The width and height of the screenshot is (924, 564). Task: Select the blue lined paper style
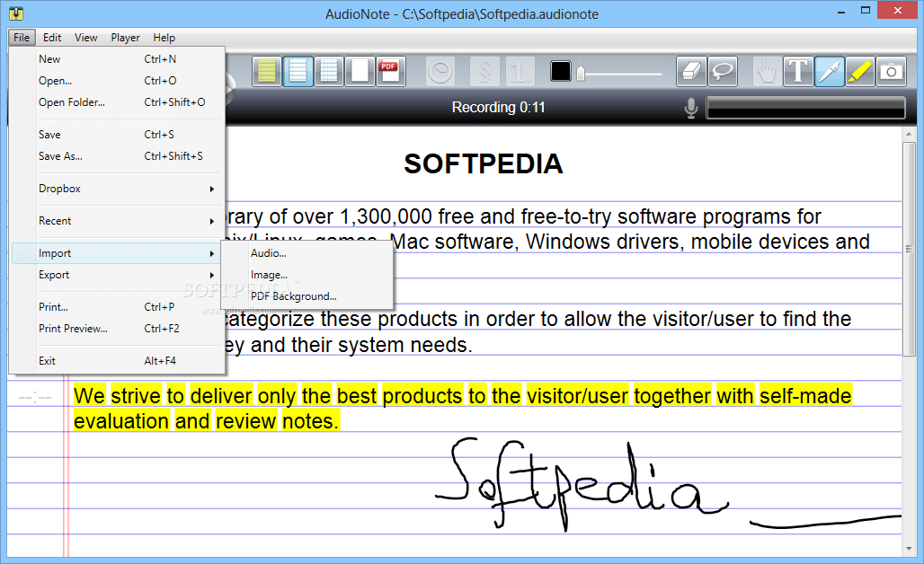point(298,71)
